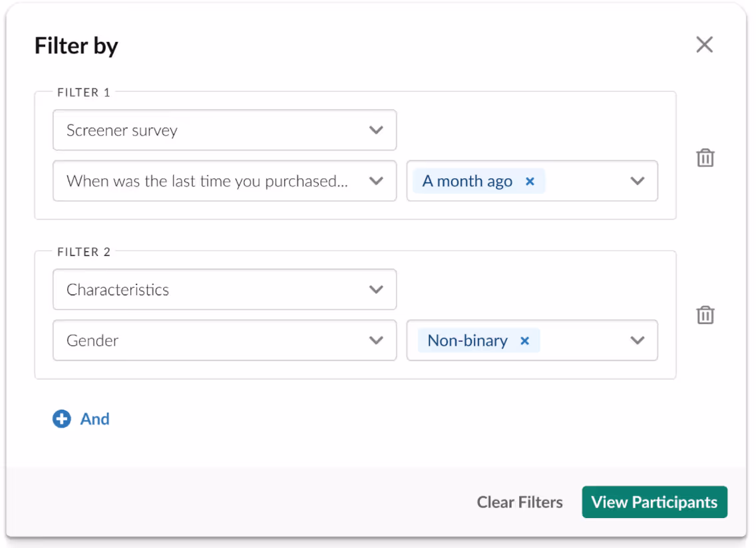The image size is (756, 548).
Task: Delete Filter 2 with its trash icon
Action: click(705, 315)
